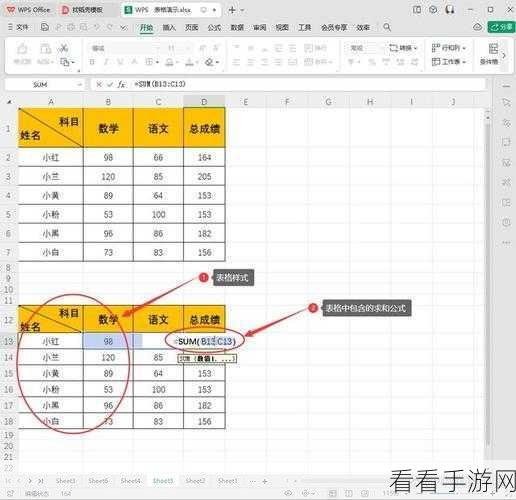The height and width of the screenshot is (500, 516).
Task: Toggle italic formatting
Action: pyautogui.click(x=106, y=62)
